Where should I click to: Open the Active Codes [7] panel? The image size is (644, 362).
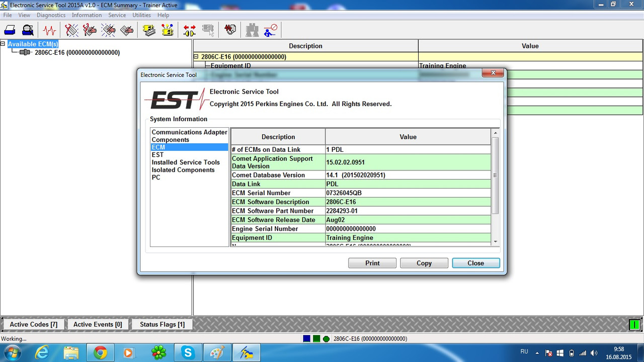[x=34, y=324]
